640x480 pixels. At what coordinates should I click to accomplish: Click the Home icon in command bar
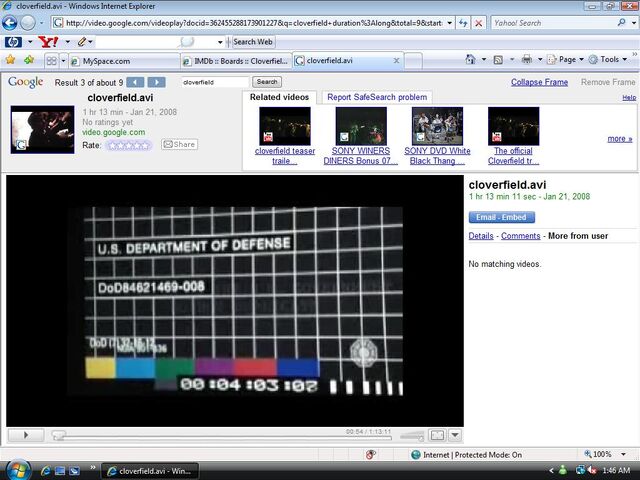click(470, 60)
